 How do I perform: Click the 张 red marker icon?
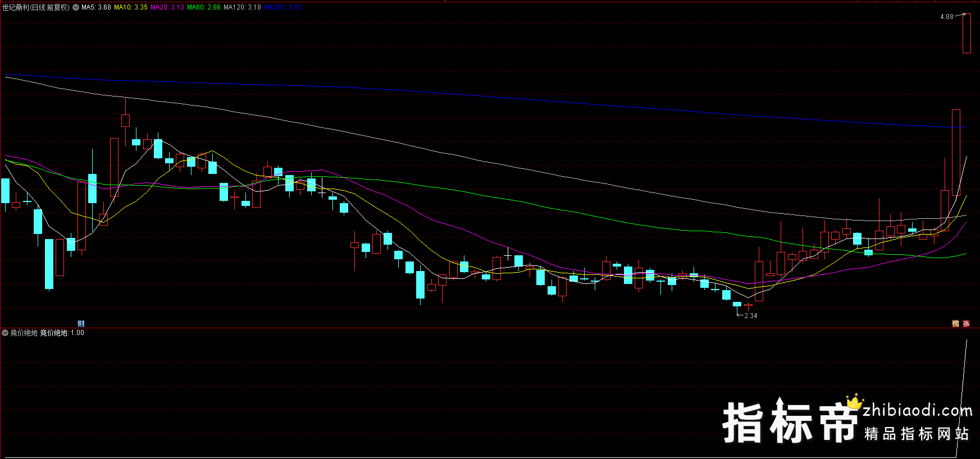[967, 324]
